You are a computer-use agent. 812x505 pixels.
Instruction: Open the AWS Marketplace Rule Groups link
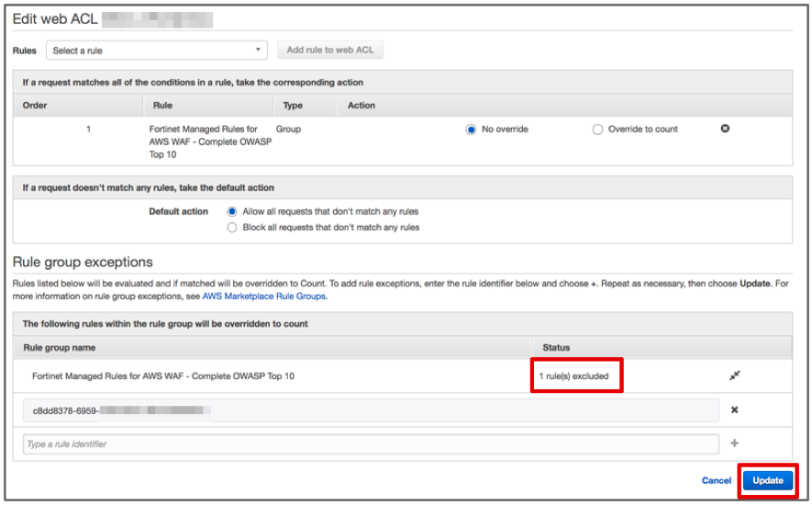pos(264,297)
